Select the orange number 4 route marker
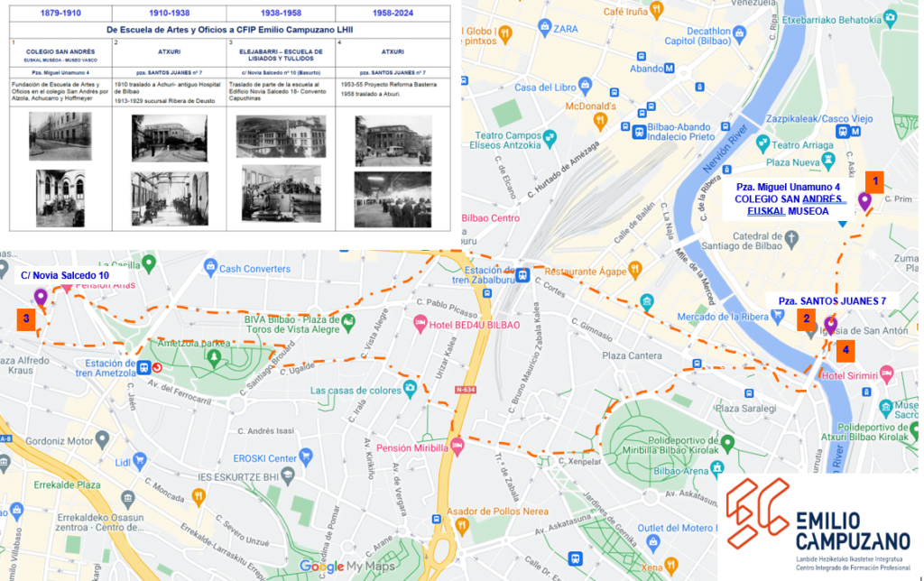 click(x=845, y=350)
